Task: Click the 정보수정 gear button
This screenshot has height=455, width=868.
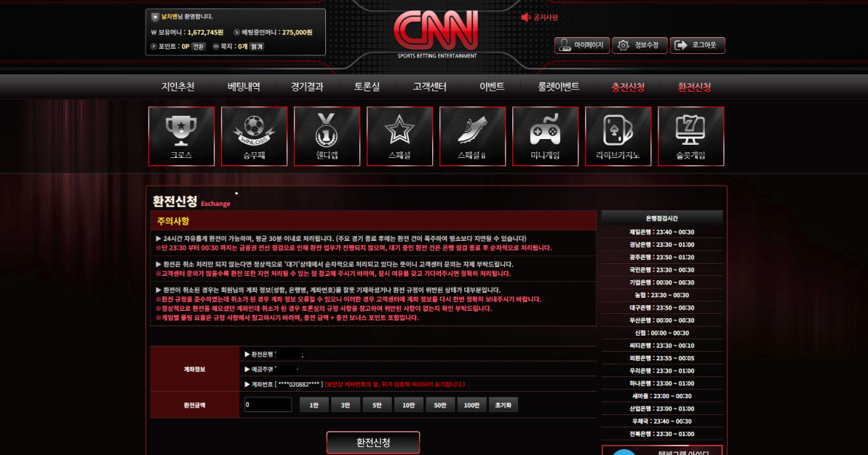Action: point(640,45)
